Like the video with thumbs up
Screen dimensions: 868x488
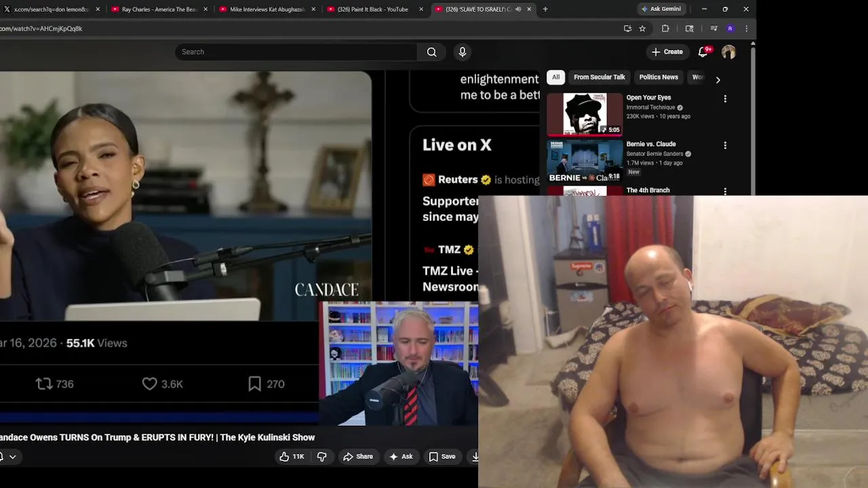coord(292,457)
